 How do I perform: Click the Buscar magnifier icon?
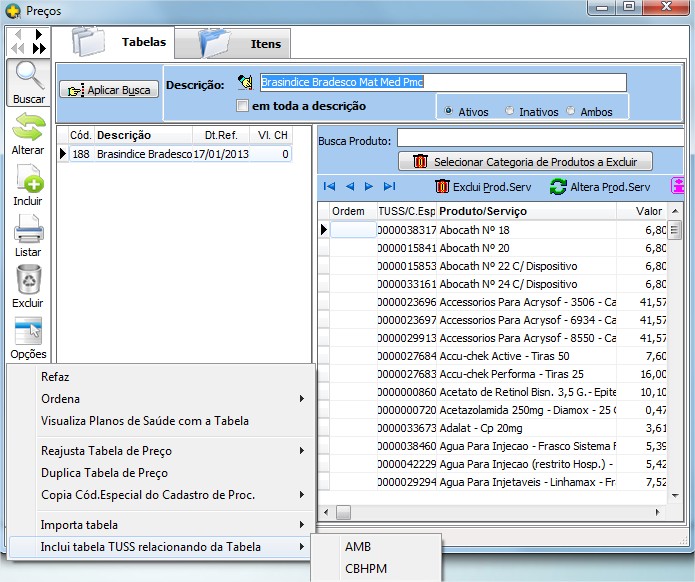tap(28, 80)
